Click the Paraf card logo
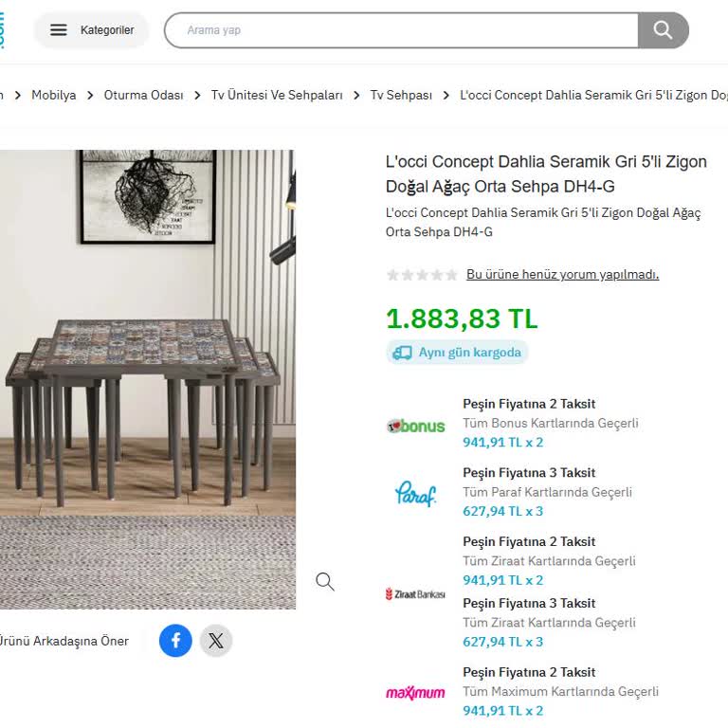The width and height of the screenshot is (728, 728). coord(415,493)
